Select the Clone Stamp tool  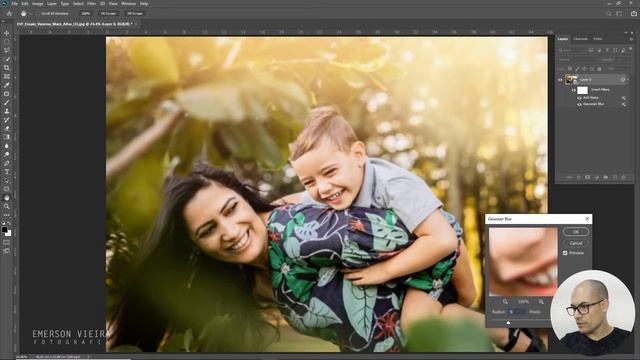tap(7, 111)
